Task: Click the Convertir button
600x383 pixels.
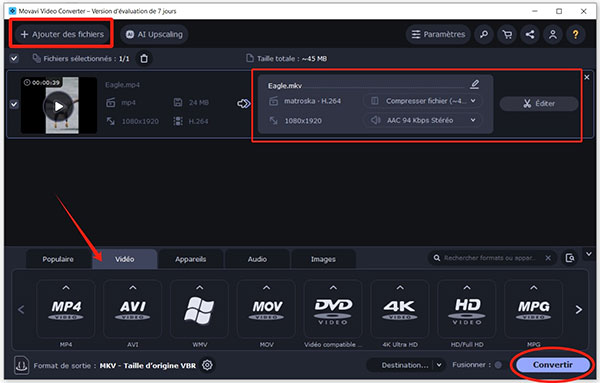Action: click(x=553, y=365)
